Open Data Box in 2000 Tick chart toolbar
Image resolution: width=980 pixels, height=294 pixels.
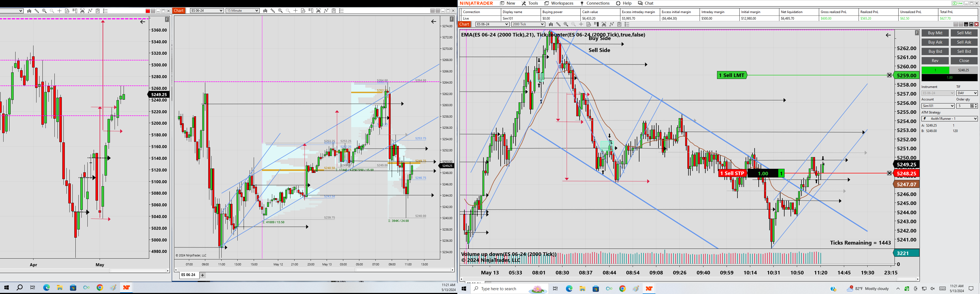pos(589,24)
